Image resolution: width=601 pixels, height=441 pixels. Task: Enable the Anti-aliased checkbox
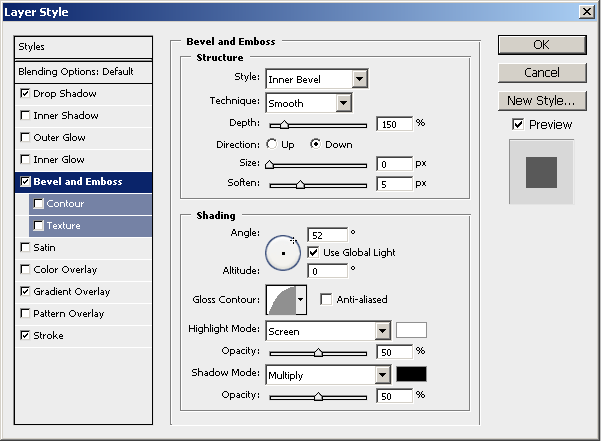click(x=326, y=299)
